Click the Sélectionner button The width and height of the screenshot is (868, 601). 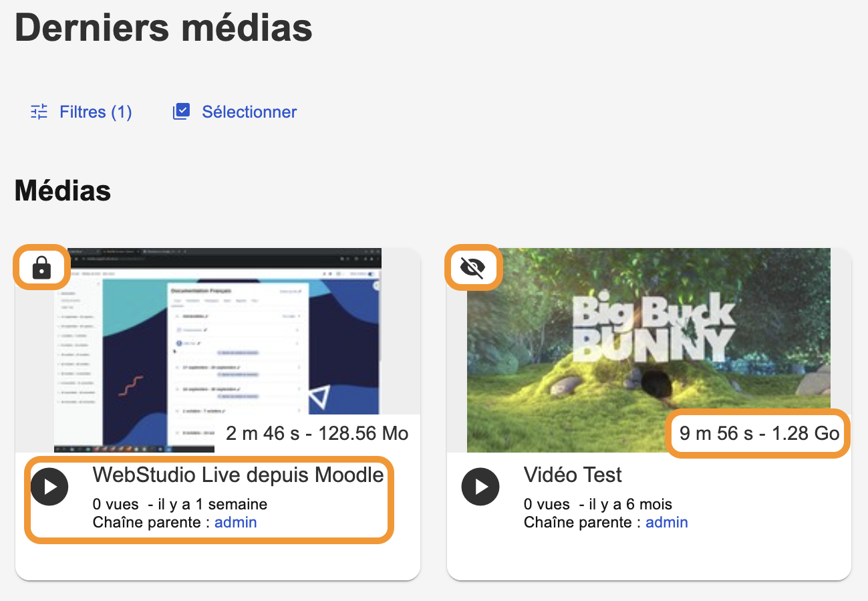click(x=235, y=112)
